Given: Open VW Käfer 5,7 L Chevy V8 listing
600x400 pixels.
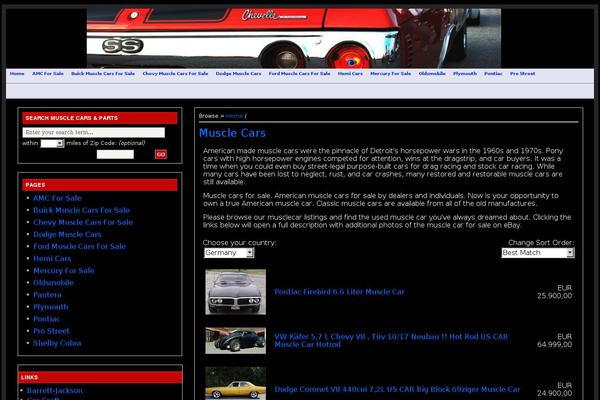Looking at the screenshot, I should (x=391, y=341).
